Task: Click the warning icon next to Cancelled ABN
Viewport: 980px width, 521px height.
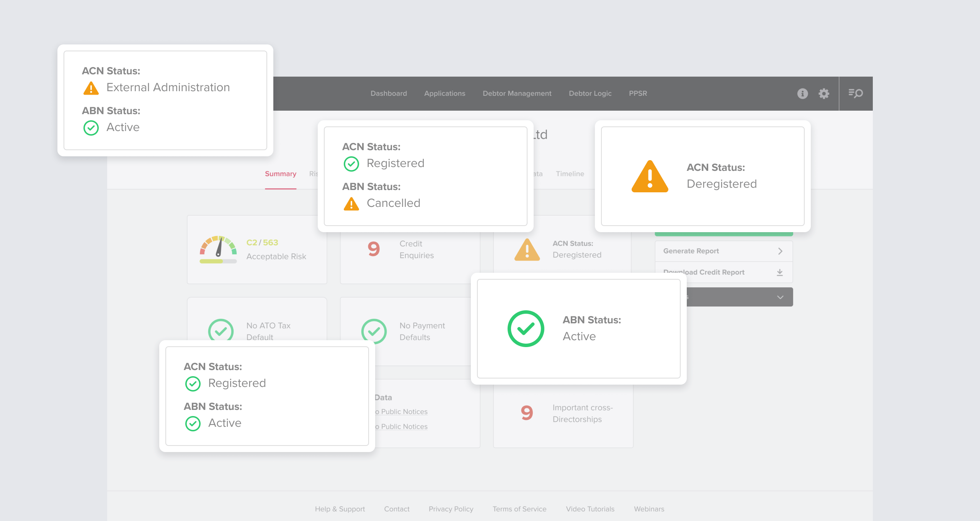Action: pos(351,204)
